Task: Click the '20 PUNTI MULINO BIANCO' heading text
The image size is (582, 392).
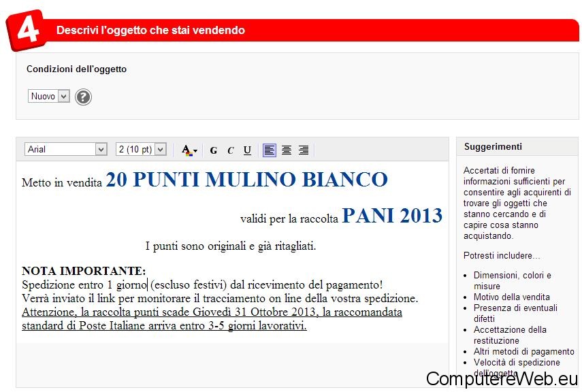Action: coord(247,179)
